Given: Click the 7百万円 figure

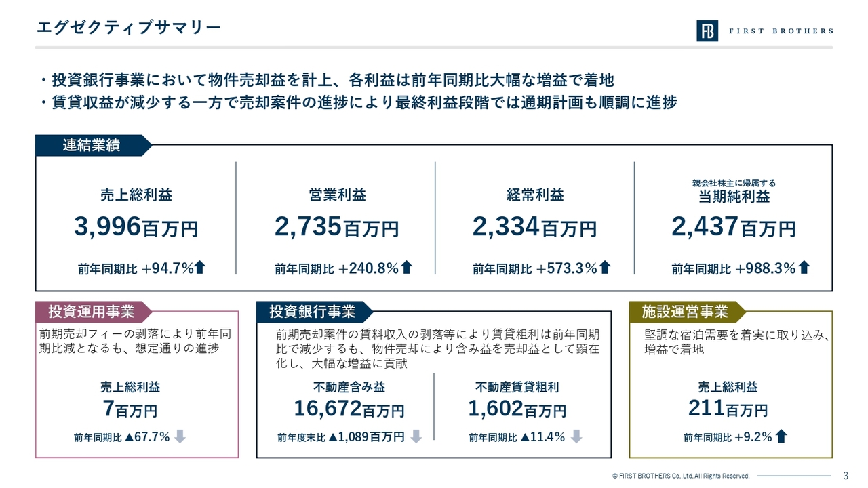Looking at the screenshot, I should coord(130,409).
